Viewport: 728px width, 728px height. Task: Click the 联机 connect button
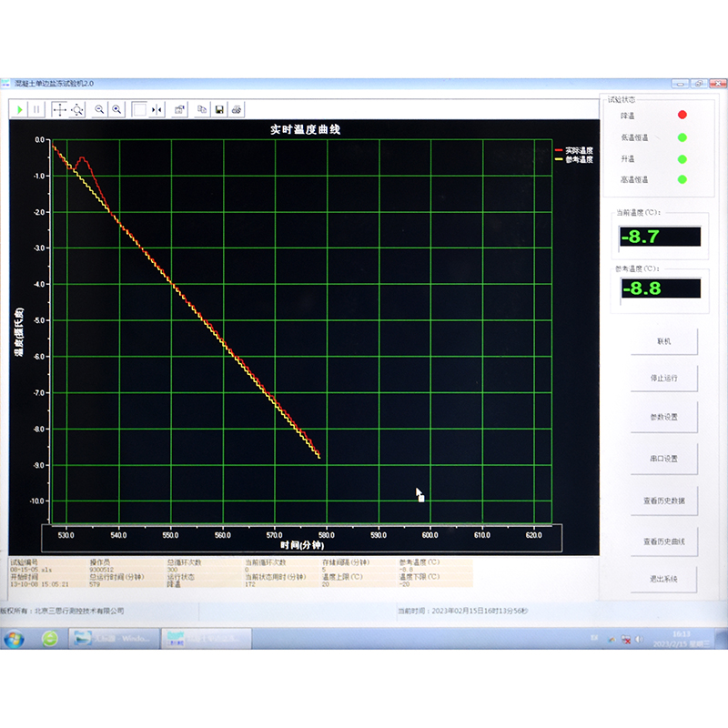[664, 341]
